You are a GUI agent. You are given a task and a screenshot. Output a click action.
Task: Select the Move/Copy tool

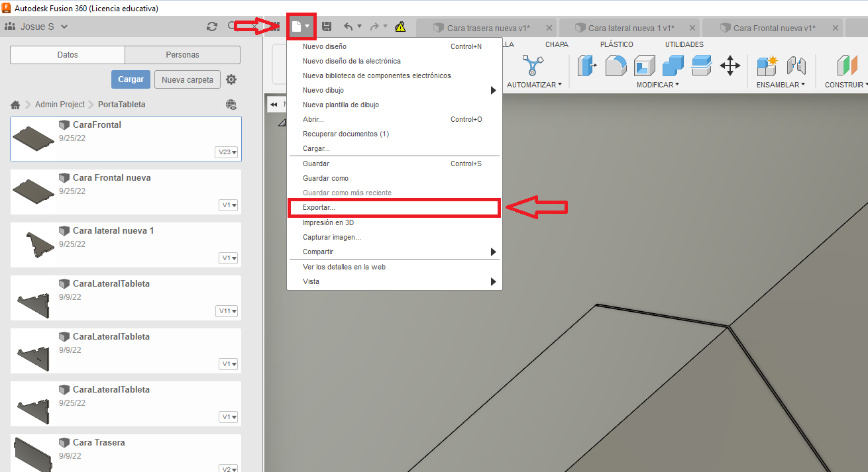click(x=730, y=66)
